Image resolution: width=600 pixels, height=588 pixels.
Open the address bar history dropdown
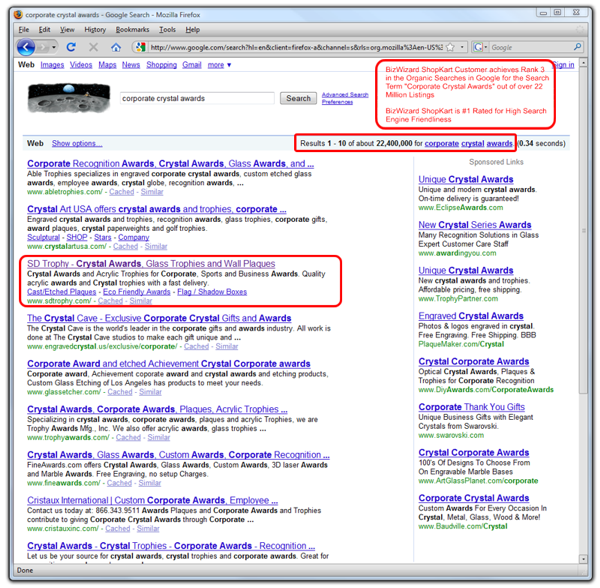[x=462, y=47]
